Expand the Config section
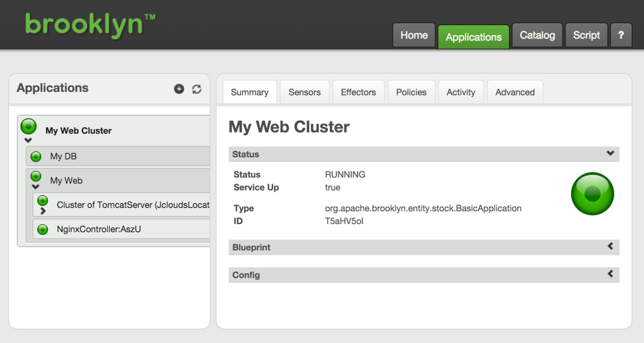This screenshot has width=644, height=343. 610,274
